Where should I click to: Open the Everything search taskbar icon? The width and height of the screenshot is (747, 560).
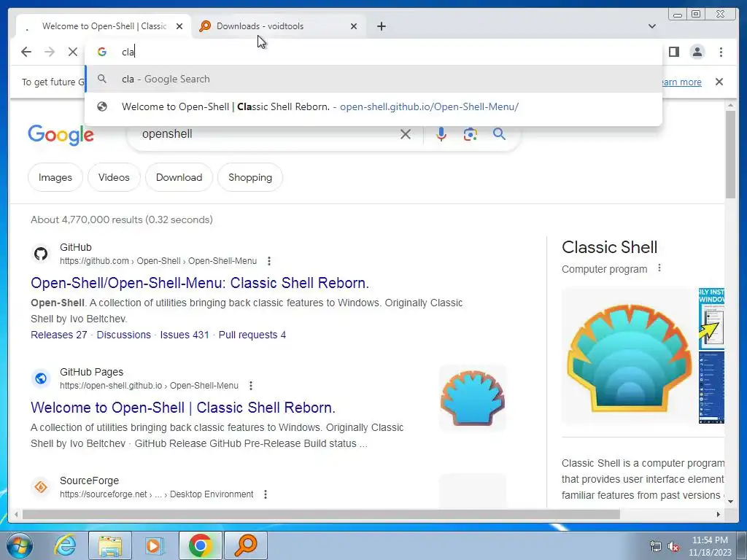[x=246, y=545]
